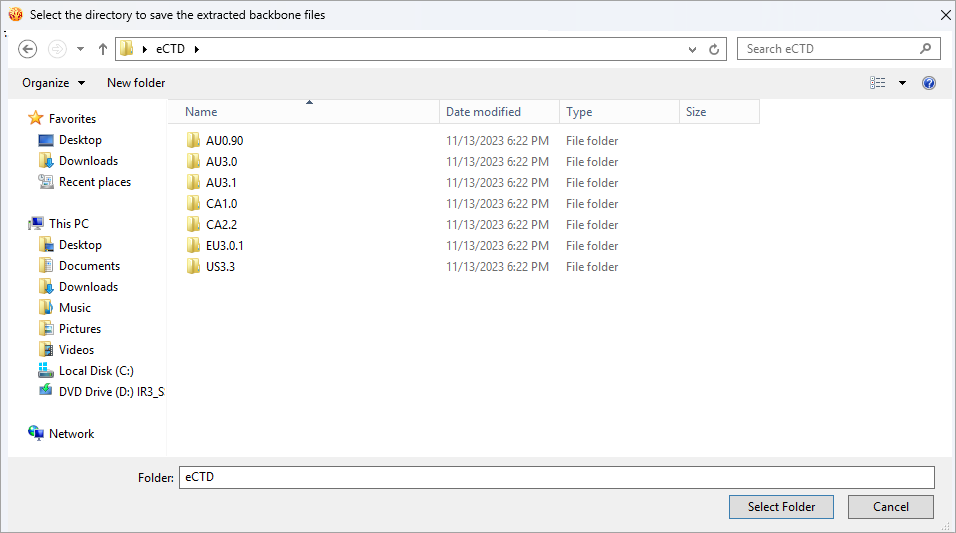Click into the Folder name field
Screen dimensions: 956x533
pos(556,477)
